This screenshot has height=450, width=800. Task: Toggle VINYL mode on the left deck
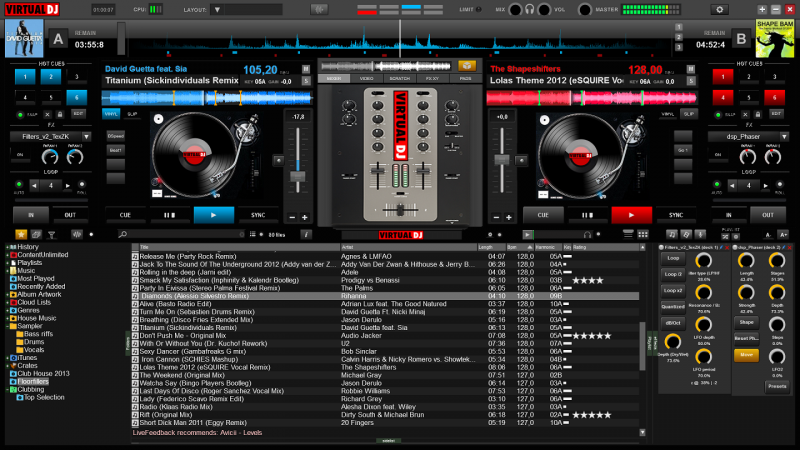[112, 114]
